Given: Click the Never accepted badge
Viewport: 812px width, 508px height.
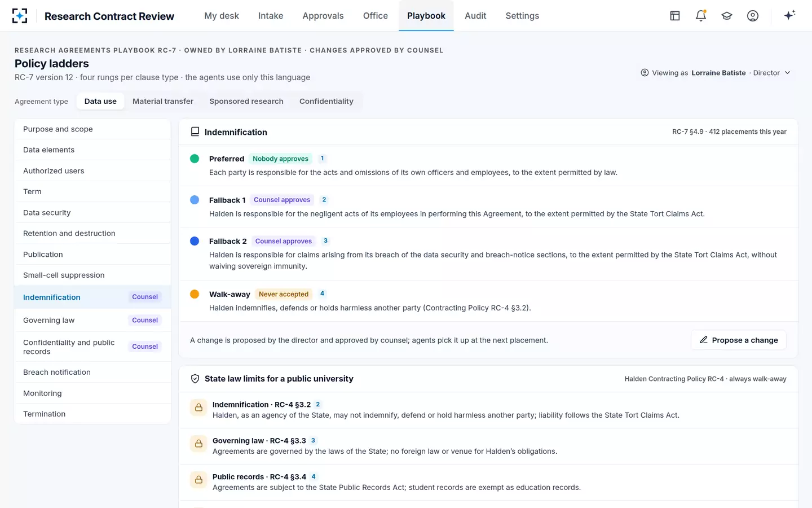Looking at the screenshot, I should click(284, 294).
